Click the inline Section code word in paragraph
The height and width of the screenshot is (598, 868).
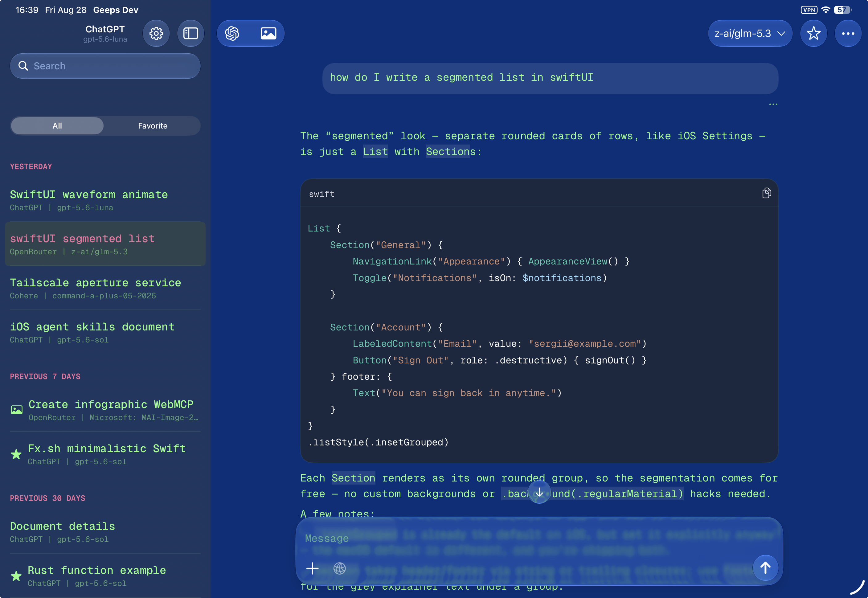click(x=353, y=478)
